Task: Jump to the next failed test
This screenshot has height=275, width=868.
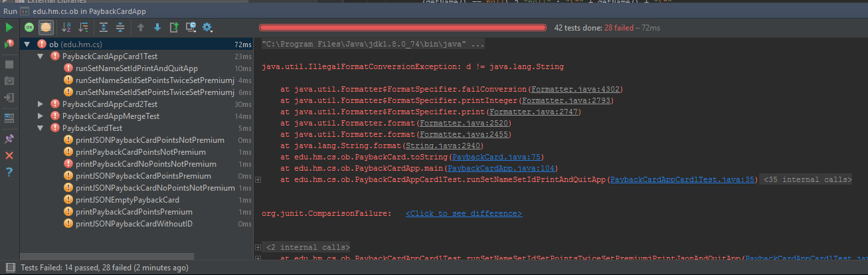Action: pos(157,27)
